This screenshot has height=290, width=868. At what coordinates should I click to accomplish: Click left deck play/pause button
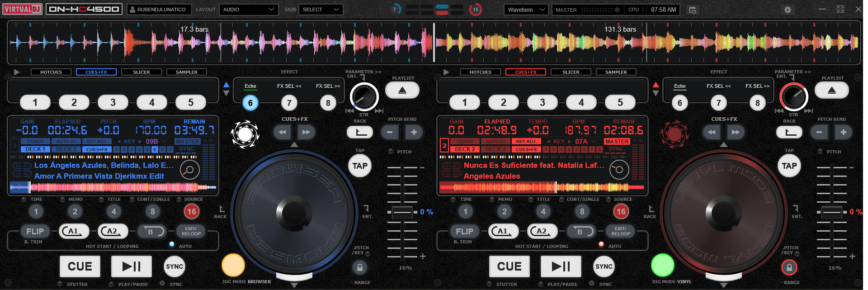point(132,266)
